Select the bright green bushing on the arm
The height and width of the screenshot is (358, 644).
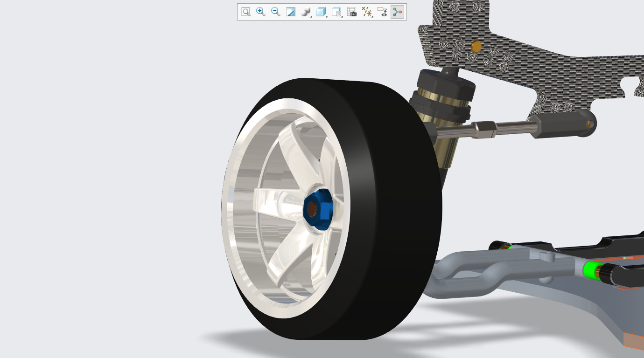(591, 270)
